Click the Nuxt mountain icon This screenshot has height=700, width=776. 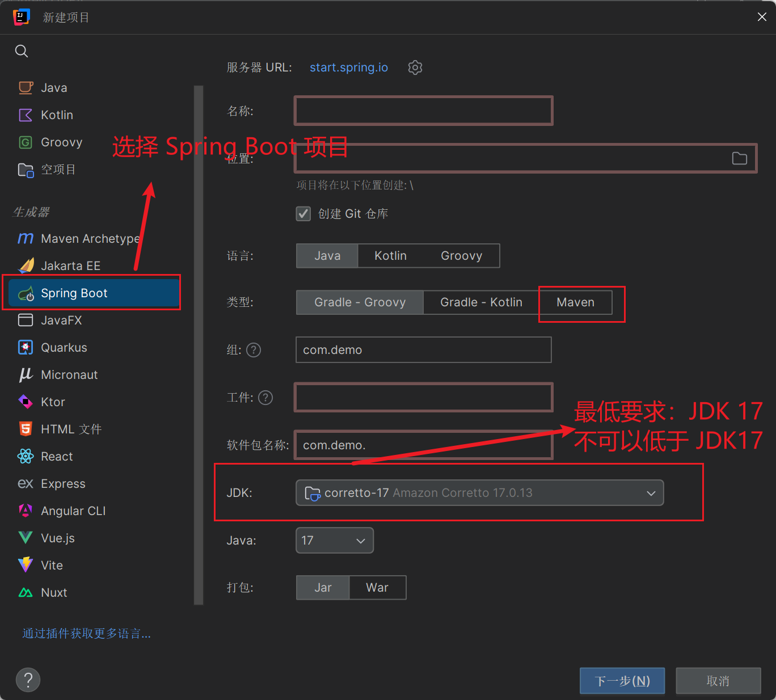coord(26,592)
